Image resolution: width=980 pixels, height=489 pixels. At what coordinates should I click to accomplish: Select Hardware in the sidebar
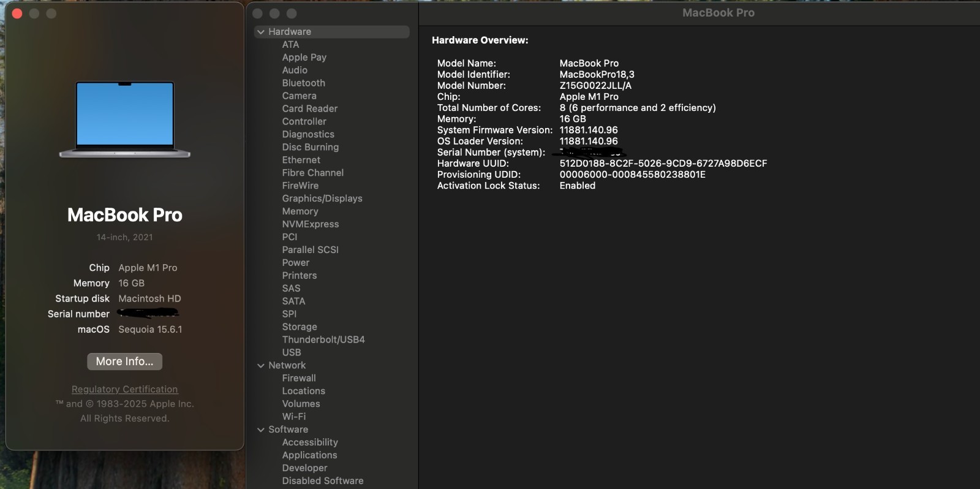(332, 32)
